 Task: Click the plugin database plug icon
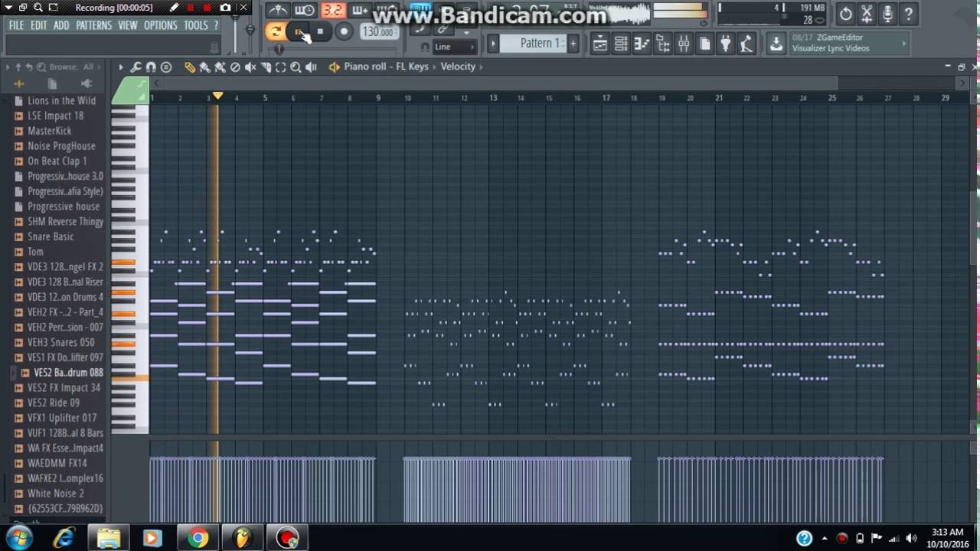(x=726, y=44)
